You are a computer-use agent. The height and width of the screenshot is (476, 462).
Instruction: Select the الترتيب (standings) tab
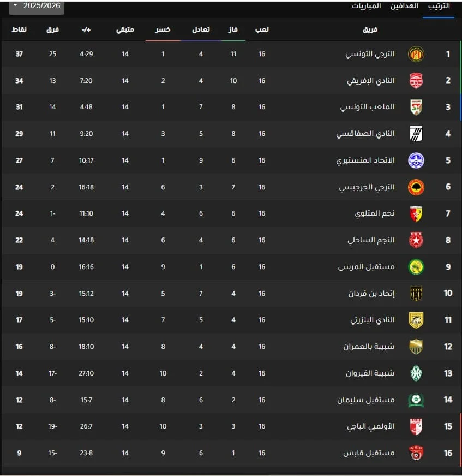439,6
